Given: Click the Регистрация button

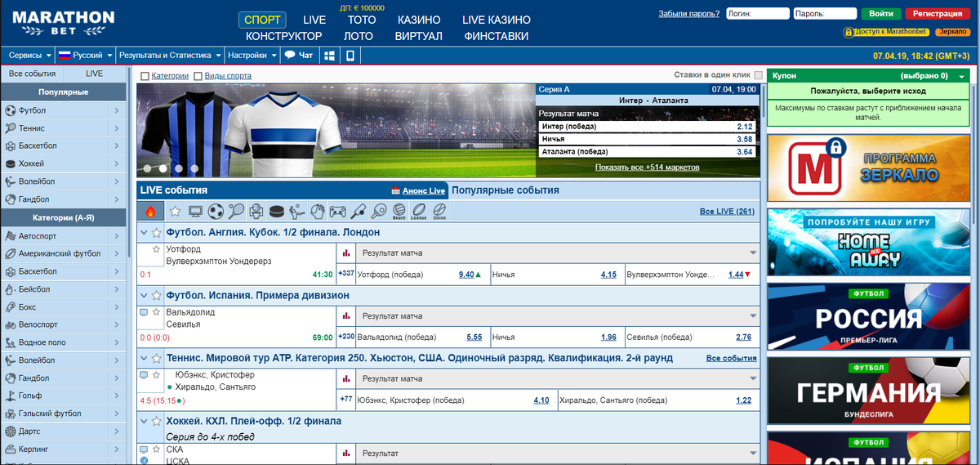Looking at the screenshot, I should (938, 14).
